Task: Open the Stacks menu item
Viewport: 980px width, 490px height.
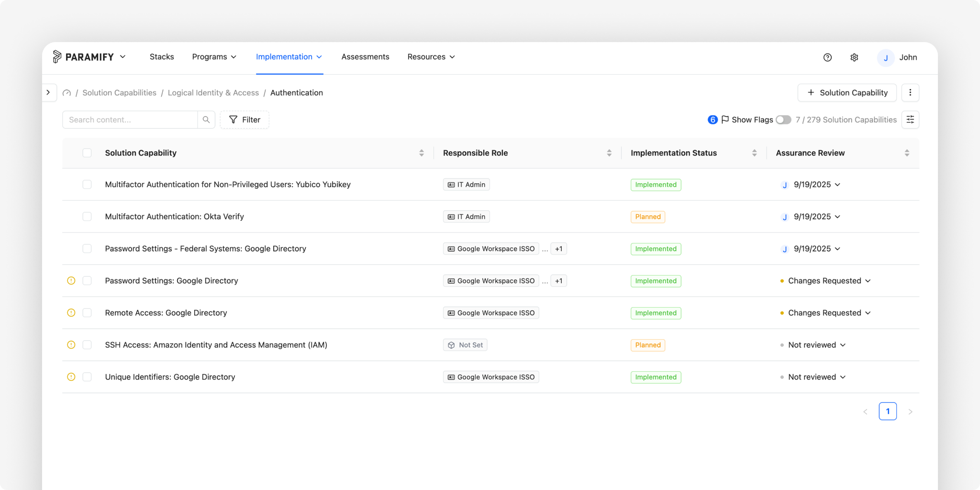Action: (x=162, y=57)
